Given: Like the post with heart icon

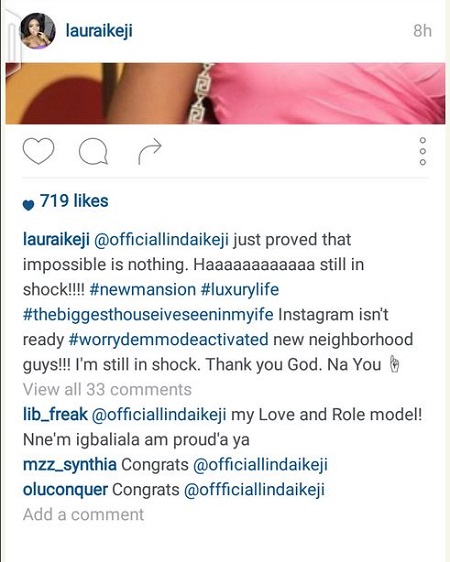Looking at the screenshot, I should coord(38,151).
